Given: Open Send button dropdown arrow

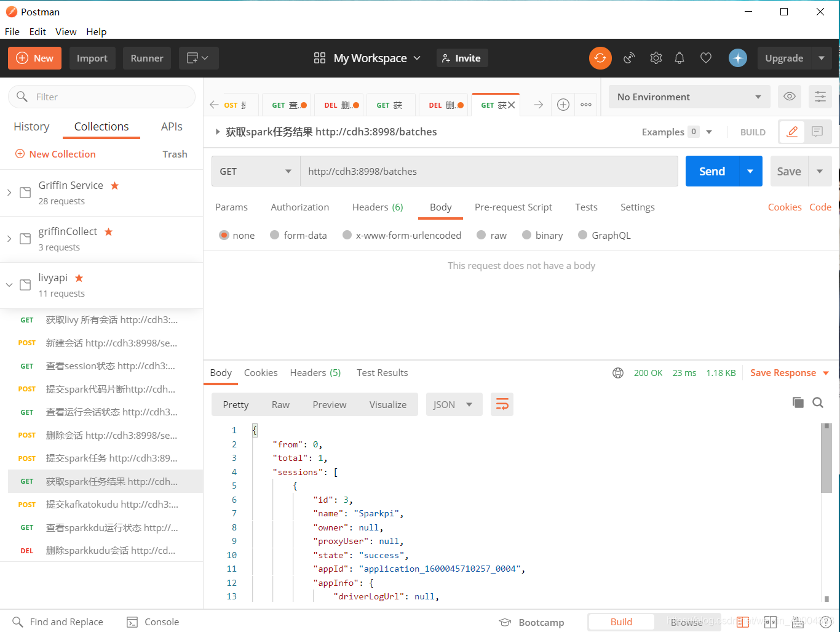Looking at the screenshot, I should pyautogui.click(x=750, y=171).
